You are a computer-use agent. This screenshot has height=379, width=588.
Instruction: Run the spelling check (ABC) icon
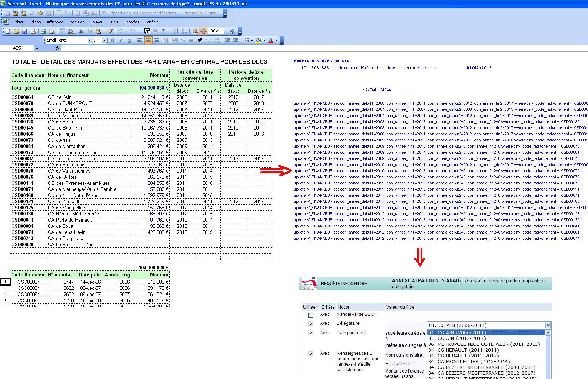pos(62,31)
